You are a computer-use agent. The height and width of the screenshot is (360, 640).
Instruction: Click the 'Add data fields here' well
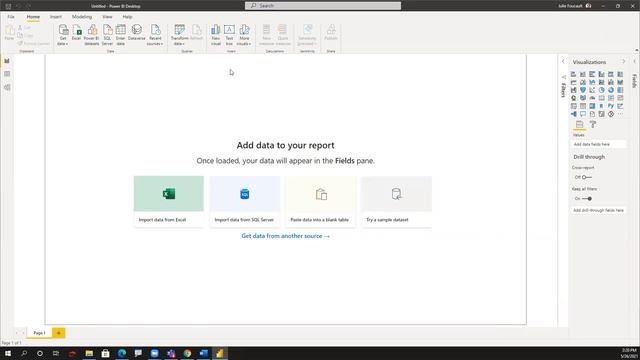(598, 144)
